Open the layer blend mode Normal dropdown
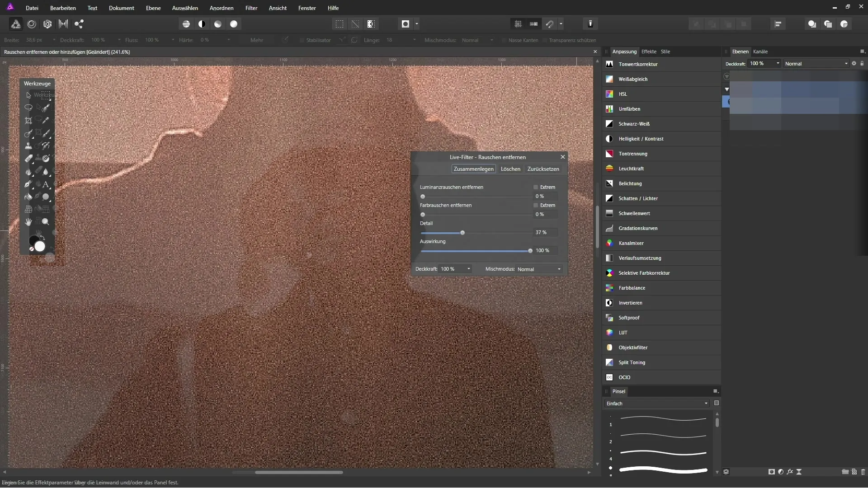Screen dimensions: 868x488 point(816,64)
